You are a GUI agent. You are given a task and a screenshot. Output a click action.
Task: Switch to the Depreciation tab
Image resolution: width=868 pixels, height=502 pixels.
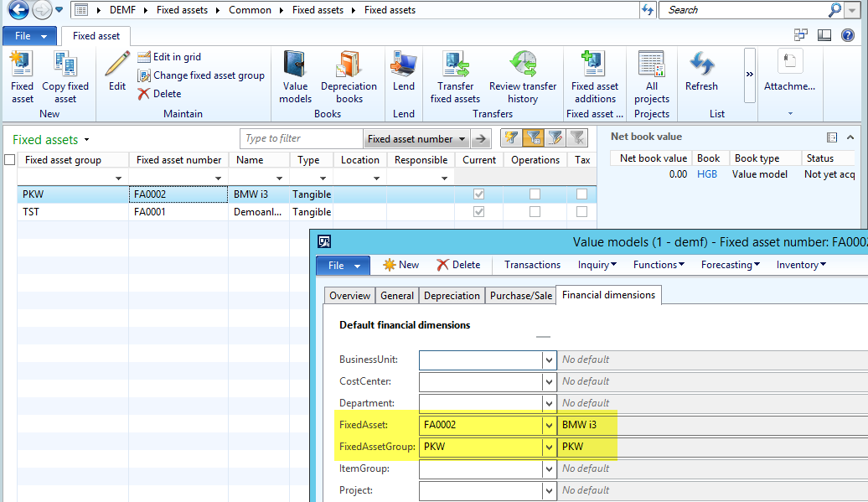pyautogui.click(x=452, y=296)
